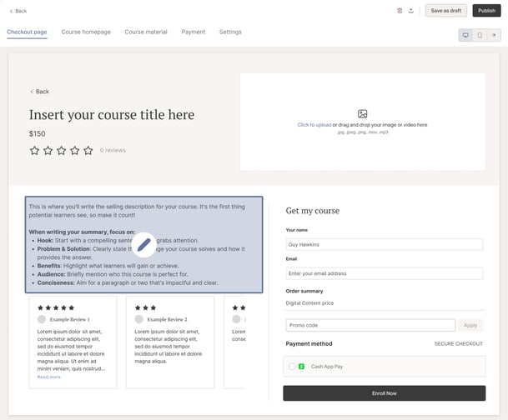Image resolution: width=508 pixels, height=420 pixels.
Task: Focus the Your name input field
Action: point(385,245)
